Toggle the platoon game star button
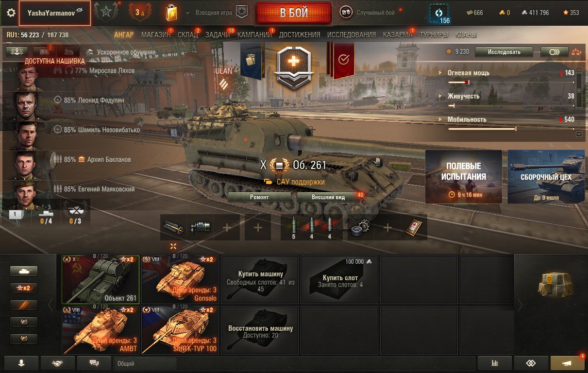 pos(242,12)
